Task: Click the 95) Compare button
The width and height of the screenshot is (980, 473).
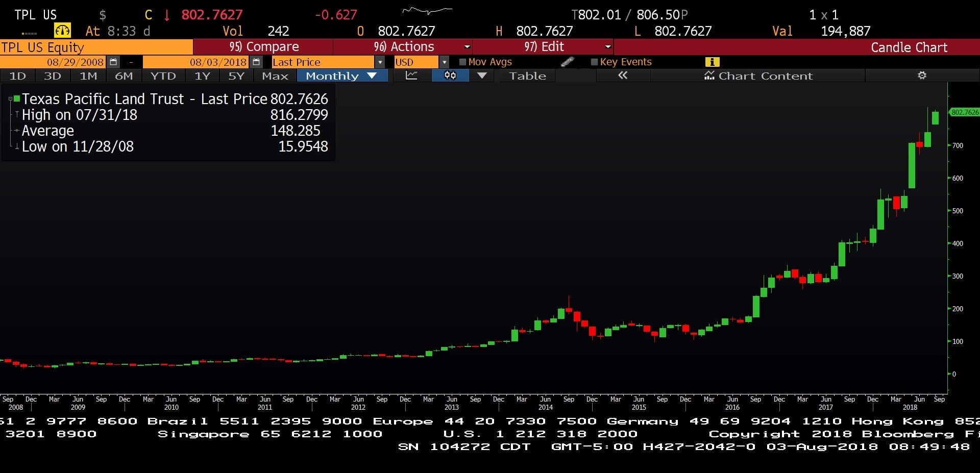Action: 263,46
